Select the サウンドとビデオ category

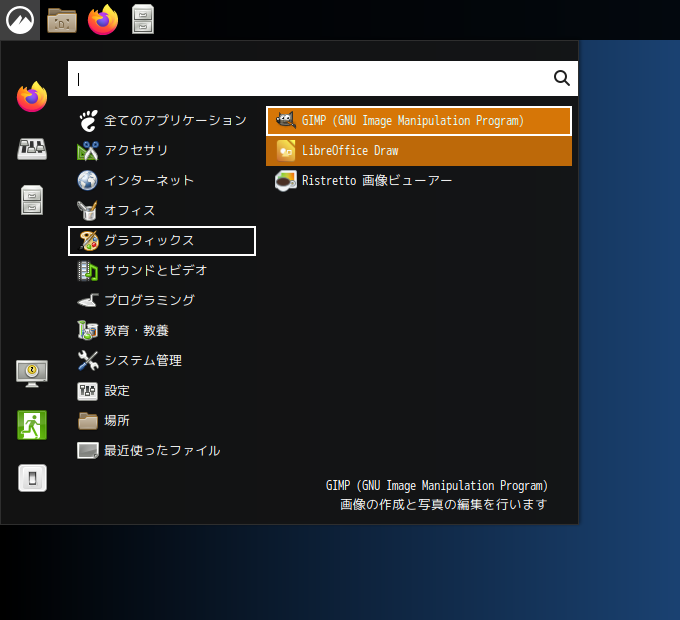(162, 271)
